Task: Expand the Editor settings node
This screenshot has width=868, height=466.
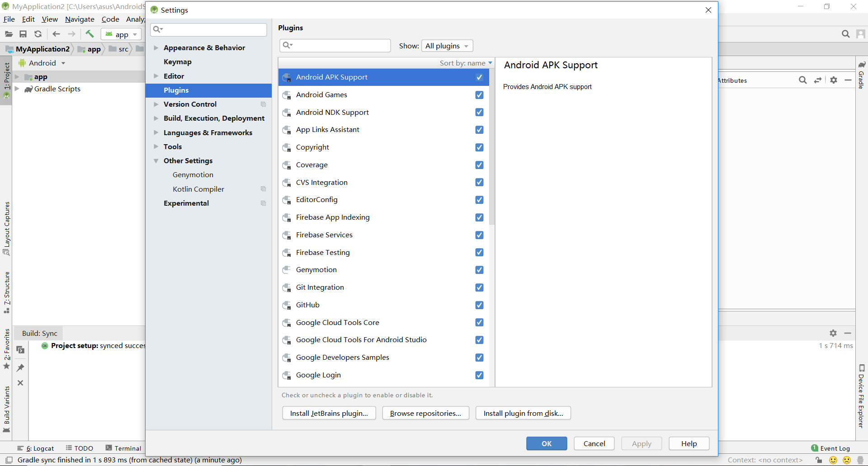Action: pyautogui.click(x=156, y=76)
